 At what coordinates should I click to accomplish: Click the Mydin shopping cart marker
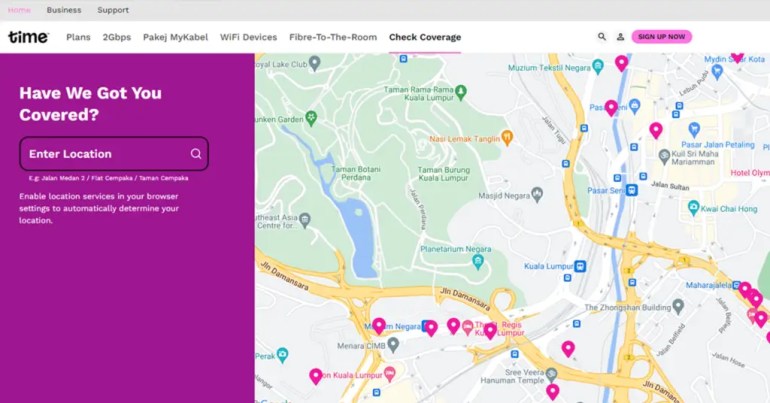[717, 72]
